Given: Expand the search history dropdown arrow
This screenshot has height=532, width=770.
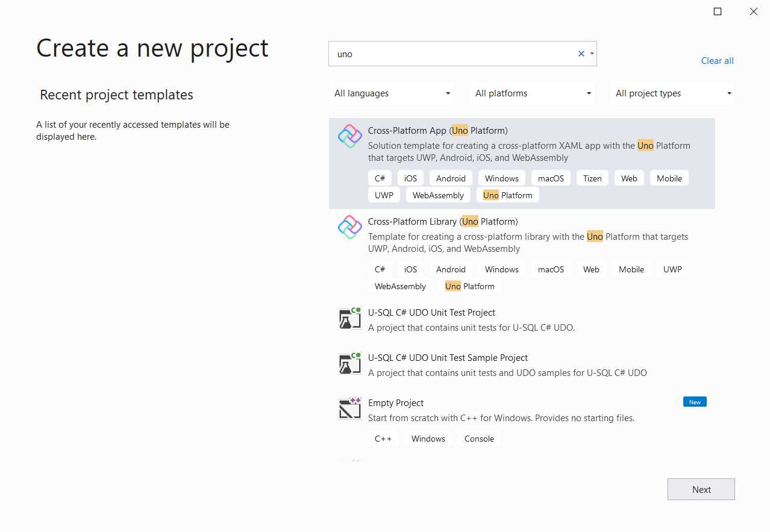Looking at the screenshot, I should tap(591, 54).
